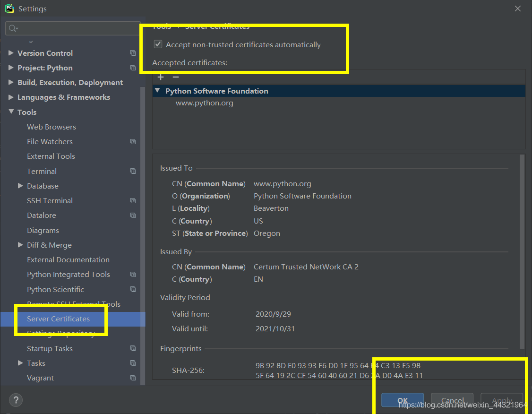
Task: Click project-level icon beside Project: Python
Action: tap(133, 68)
